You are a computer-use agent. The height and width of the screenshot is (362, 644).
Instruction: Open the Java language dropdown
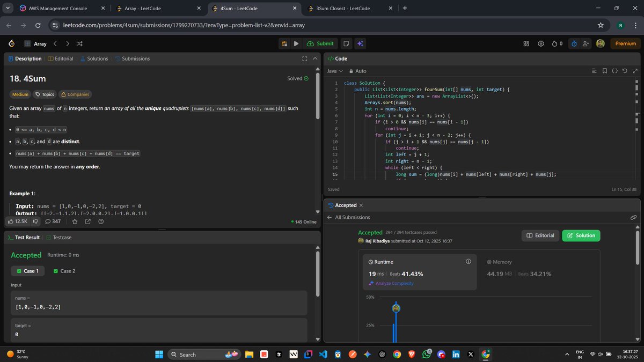[335, 71]
